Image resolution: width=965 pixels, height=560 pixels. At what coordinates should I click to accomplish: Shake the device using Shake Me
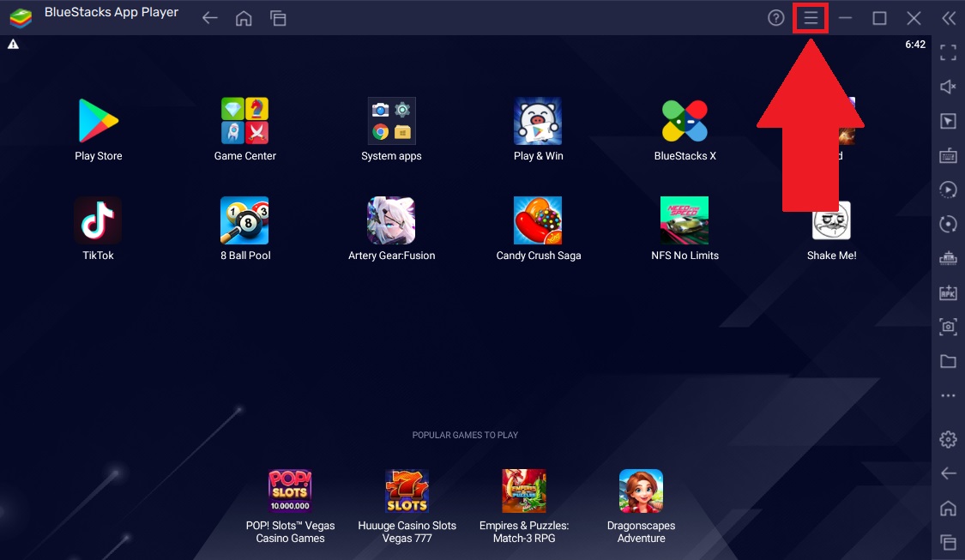pos(830,220)
